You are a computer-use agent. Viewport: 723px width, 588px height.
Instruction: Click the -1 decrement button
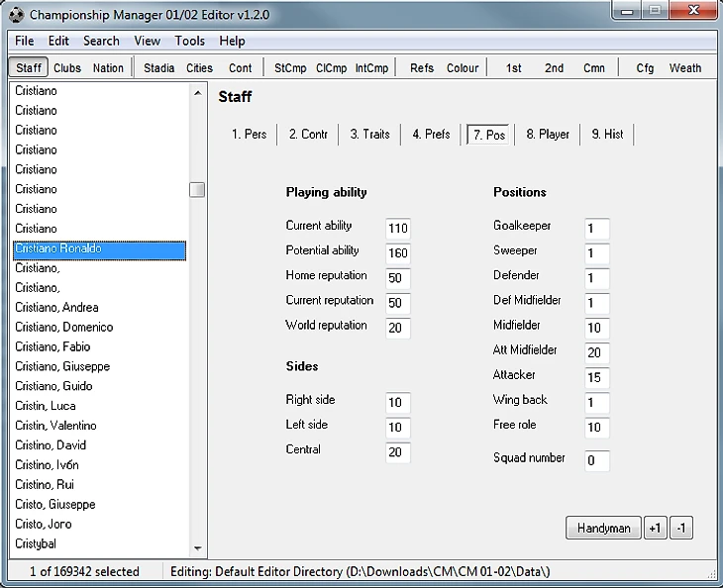point(680,528)
